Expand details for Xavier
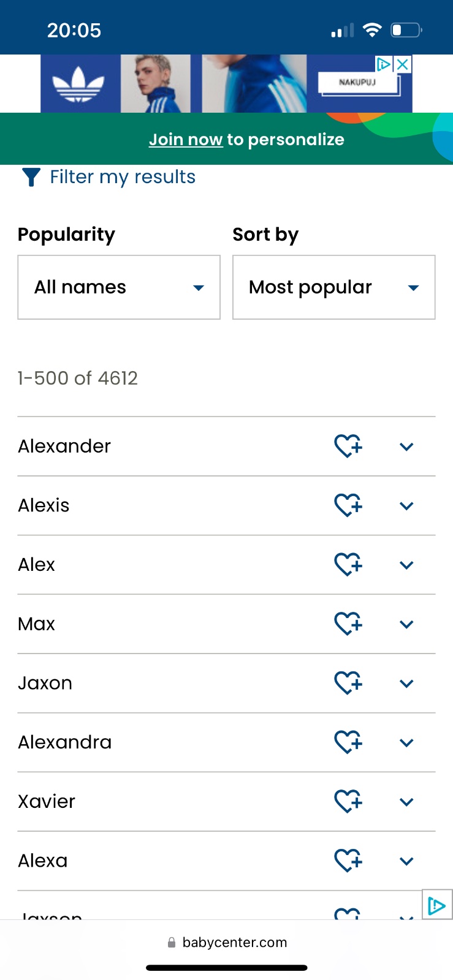 point(406,802)
